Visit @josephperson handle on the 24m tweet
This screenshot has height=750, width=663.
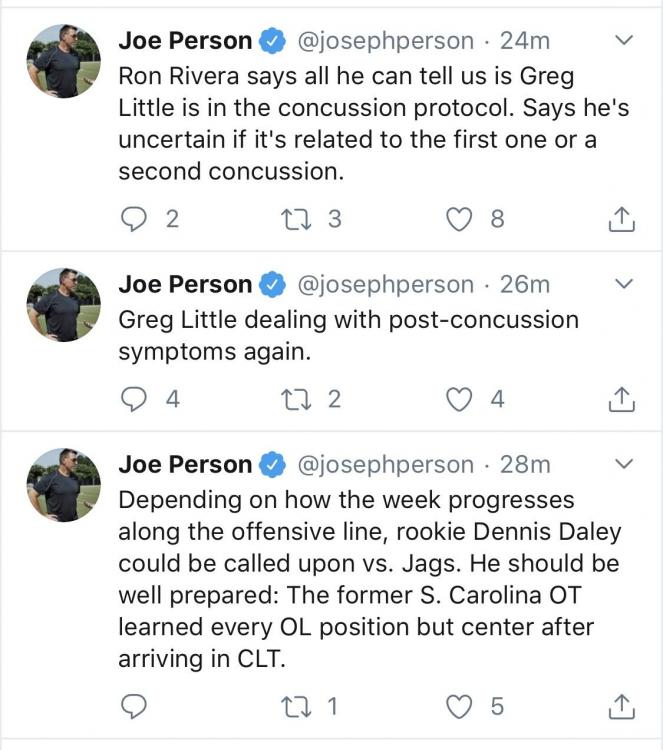point(386,41)
